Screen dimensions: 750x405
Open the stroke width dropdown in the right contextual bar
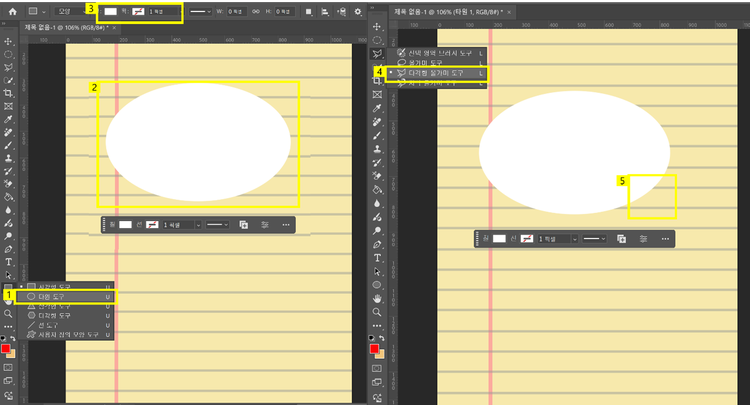(574, 239)
